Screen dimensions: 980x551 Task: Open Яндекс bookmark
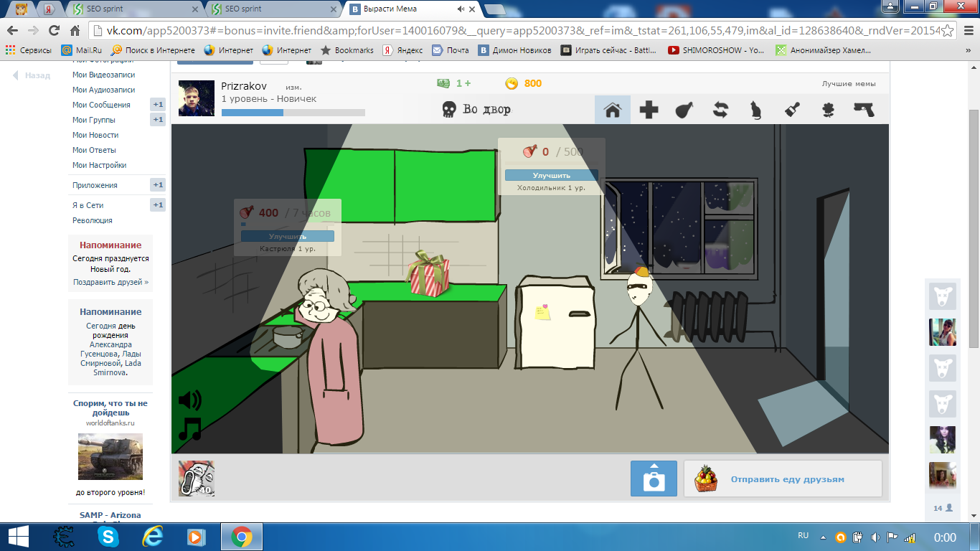402,50
